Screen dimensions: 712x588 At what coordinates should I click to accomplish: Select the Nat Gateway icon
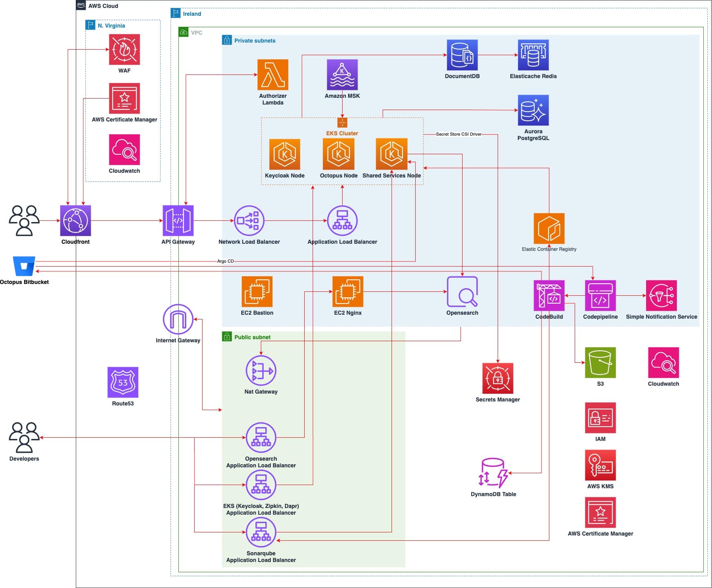point(261,370)
